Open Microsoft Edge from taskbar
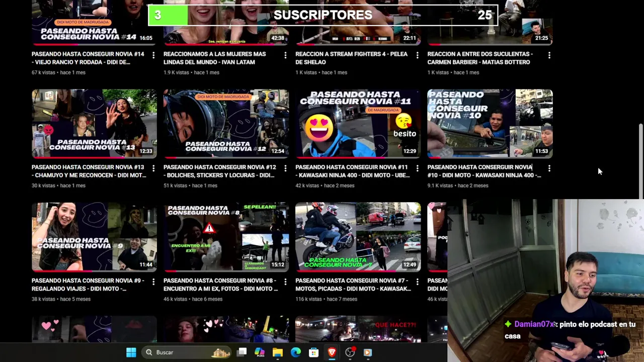The height and width of the screenshot is (362, 644). [x=295, y=352]
